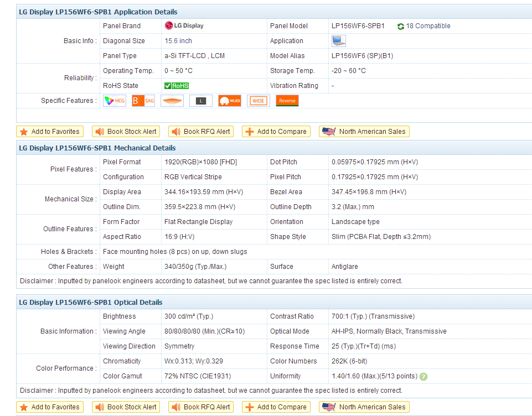Click the 0 ~ 50 °C operating temperature

click(x=178, y=70)
